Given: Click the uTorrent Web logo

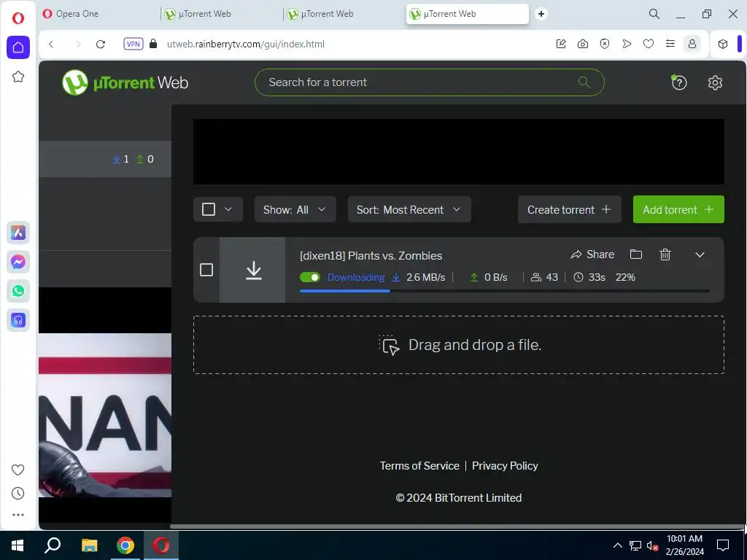Looking at the screenshot, I should click(125, 82).
